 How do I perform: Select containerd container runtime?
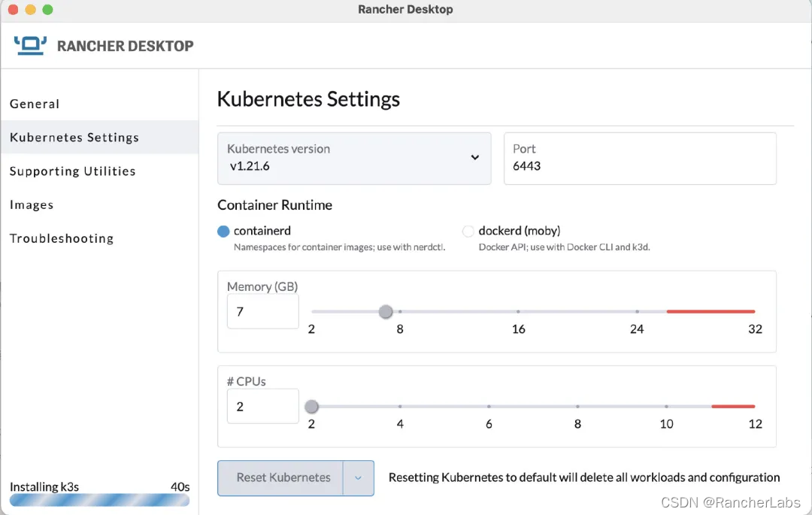(x=223, y=232)
